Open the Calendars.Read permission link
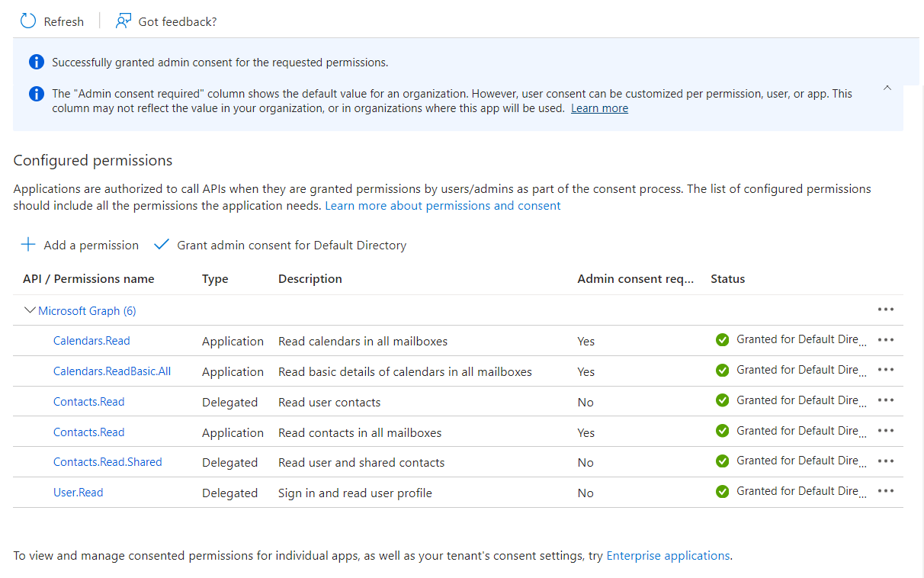The height and width of the screenshot is (578, 924). click(x=91, y=341)
